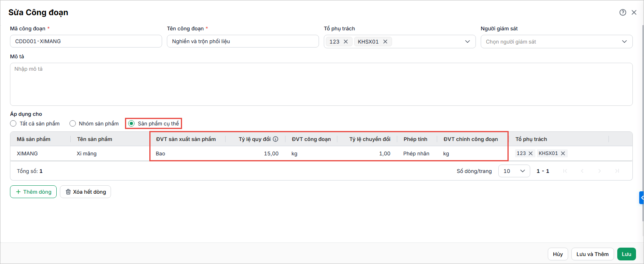Click ĐVT công đoạn column header
644x264 pixels.
(x=311, y=139)
